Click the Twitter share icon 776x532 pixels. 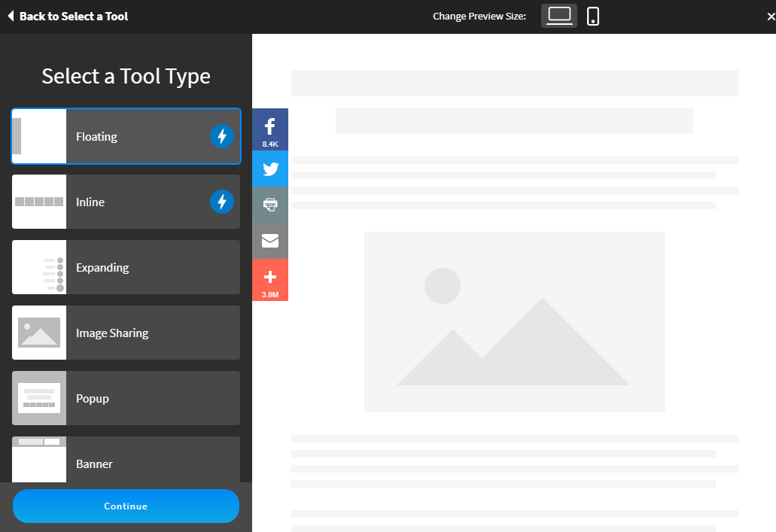(x=270, y=169)
